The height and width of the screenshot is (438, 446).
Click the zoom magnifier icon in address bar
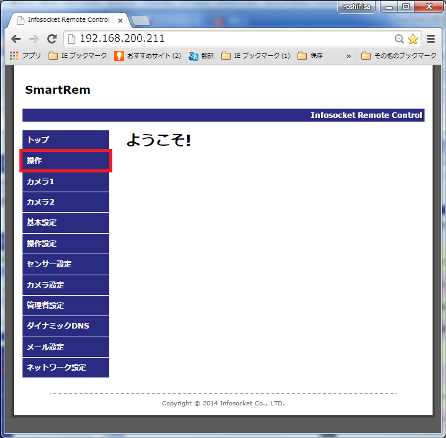pyautogui.click(x=399, y=39)
